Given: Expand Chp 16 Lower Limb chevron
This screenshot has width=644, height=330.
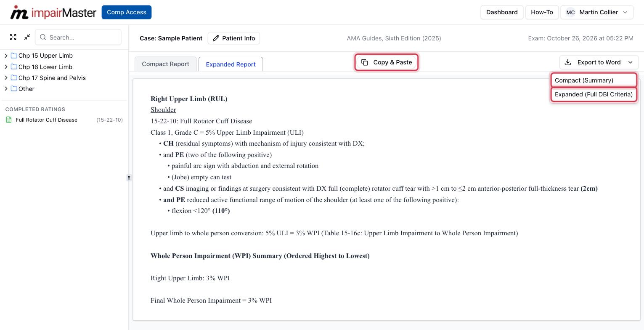Looking at the screenshot, I should pos(6,67).
